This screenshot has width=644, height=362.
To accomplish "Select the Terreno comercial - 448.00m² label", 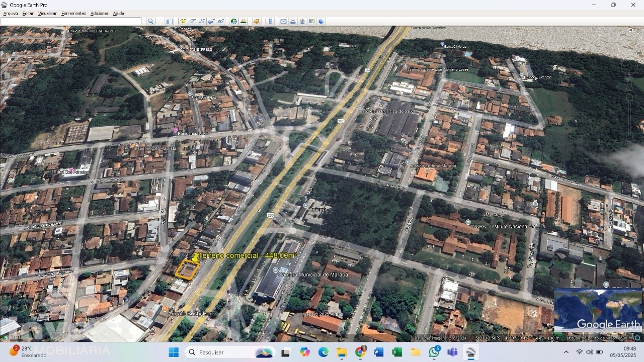I will 248,255.
